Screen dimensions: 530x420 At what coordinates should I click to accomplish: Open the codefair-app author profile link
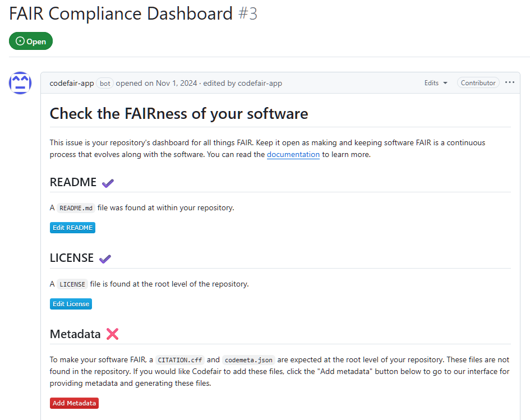coord(72,83)
